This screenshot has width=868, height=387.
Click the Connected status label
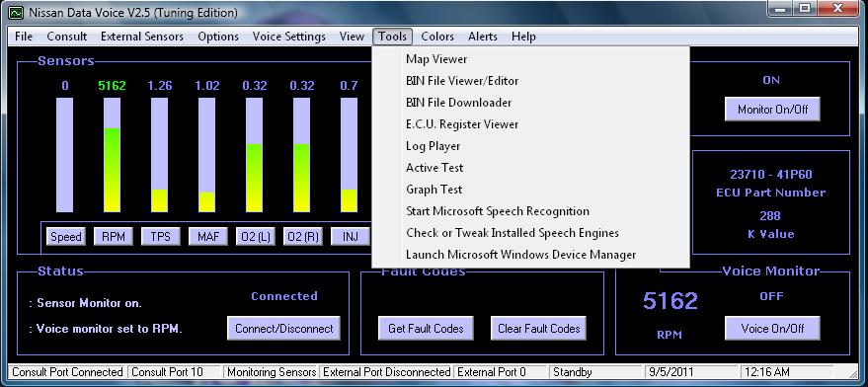[x=284, y=296]
